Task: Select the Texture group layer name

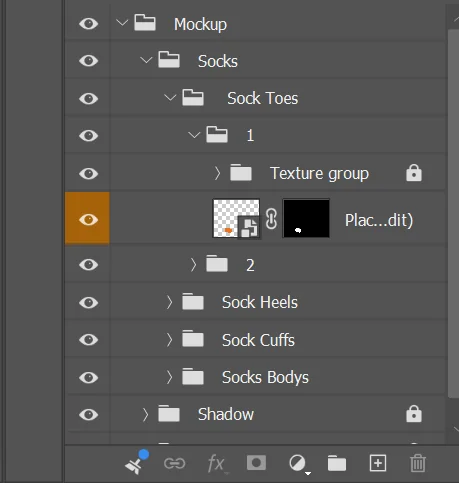Action: tap(319, 174)
